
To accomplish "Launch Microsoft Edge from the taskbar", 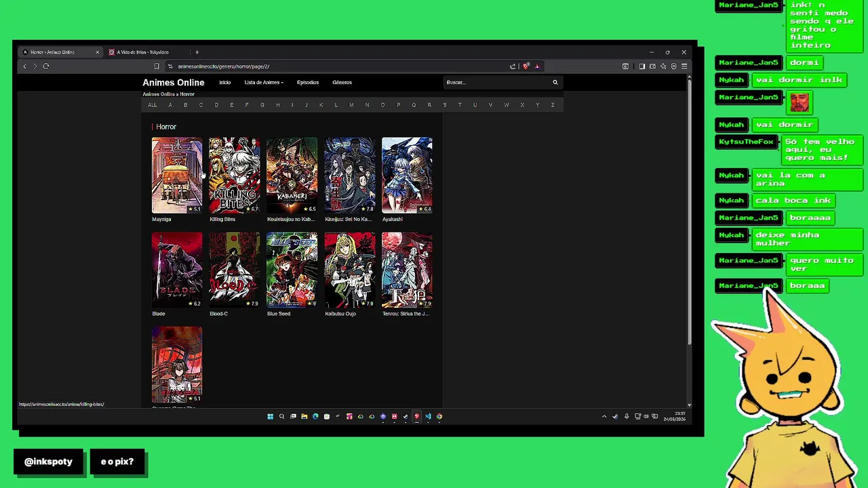I will (315, 416).
